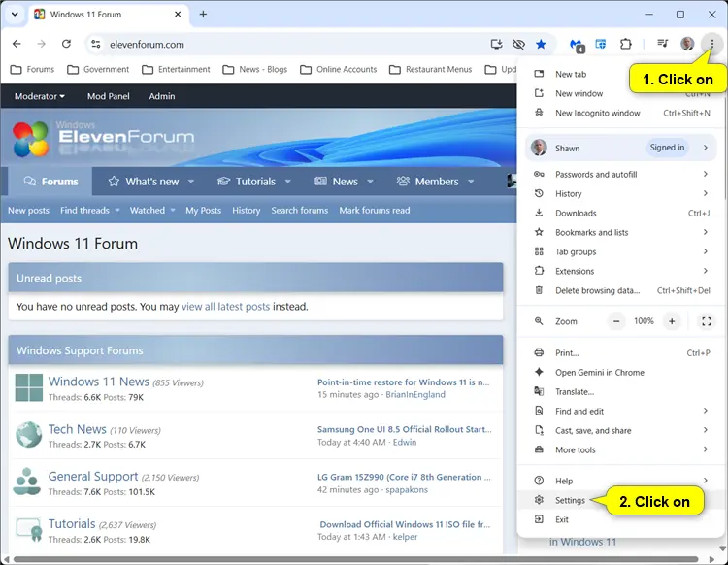Select Exit in the Chrome menu
728x565 pixels.
(x=622, y=519)
